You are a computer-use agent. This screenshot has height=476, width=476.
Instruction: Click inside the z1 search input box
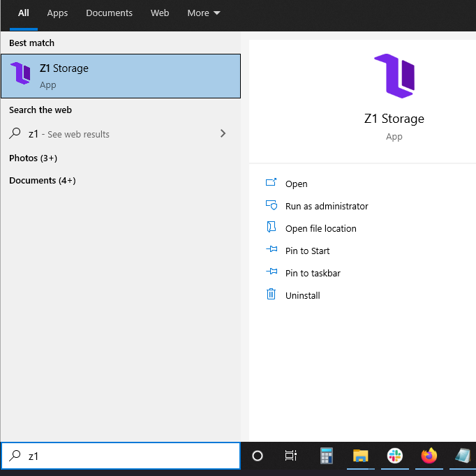[121, 456]
